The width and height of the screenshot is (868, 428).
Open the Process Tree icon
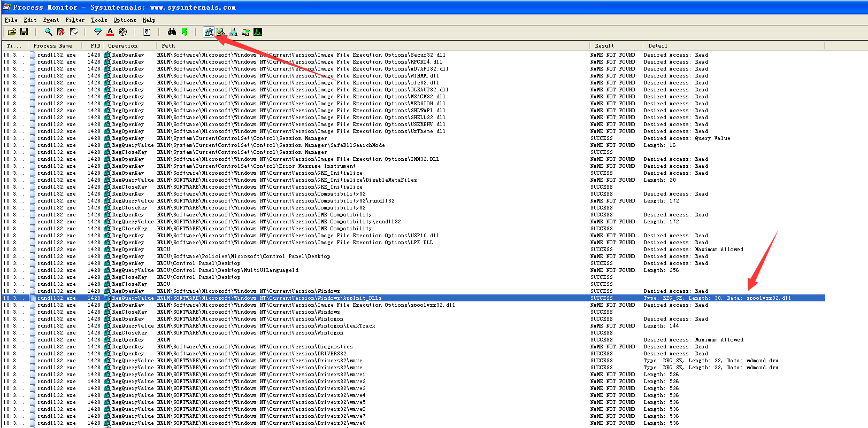pyautogui.click(x=147, y=32)
